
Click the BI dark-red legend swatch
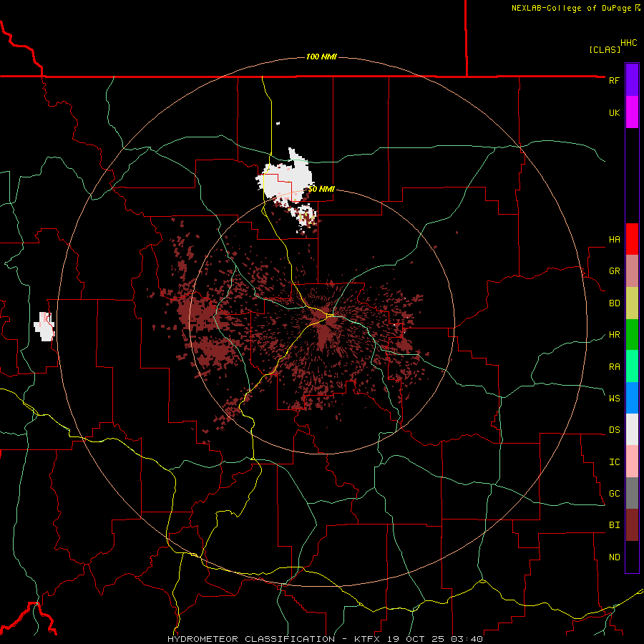coord(632,525)
